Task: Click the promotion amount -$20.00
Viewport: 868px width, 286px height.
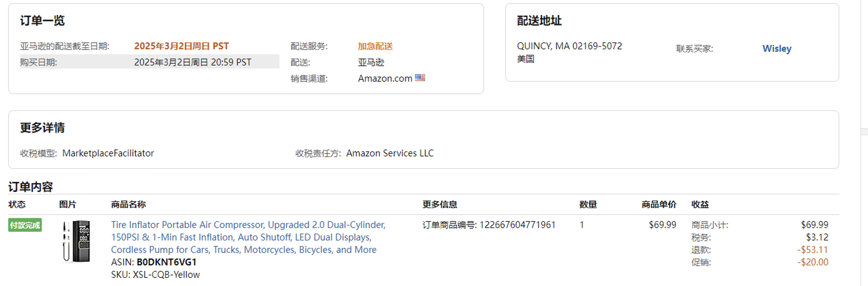Action: (x=812, y=262)
